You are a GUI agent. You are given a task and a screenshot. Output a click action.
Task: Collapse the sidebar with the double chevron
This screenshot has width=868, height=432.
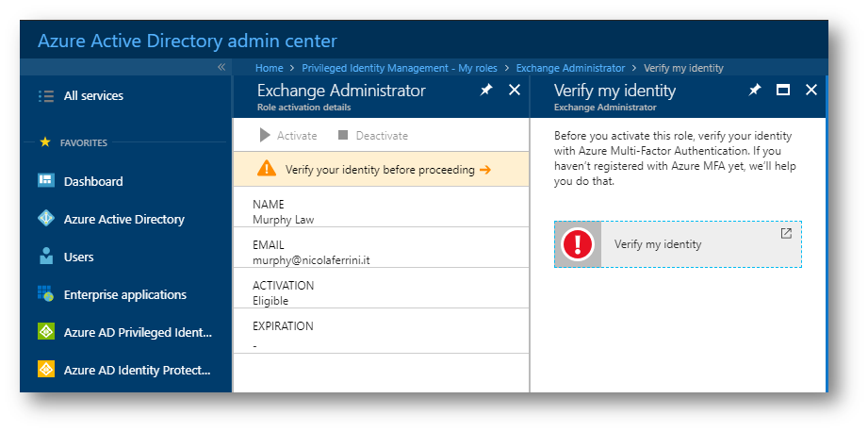221,67
